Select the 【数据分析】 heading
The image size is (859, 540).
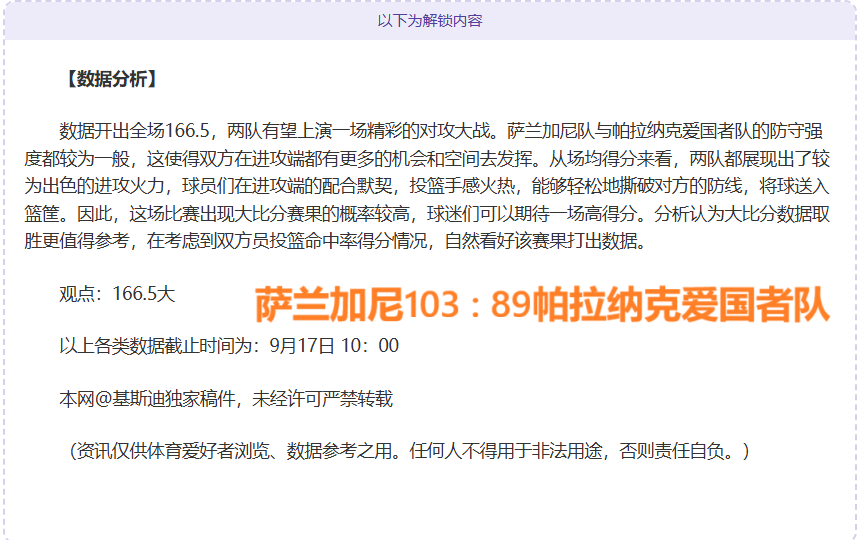111,79
